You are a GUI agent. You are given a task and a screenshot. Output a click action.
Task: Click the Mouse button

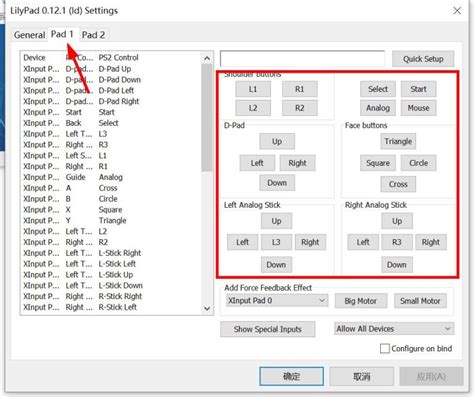click(418, 108)
